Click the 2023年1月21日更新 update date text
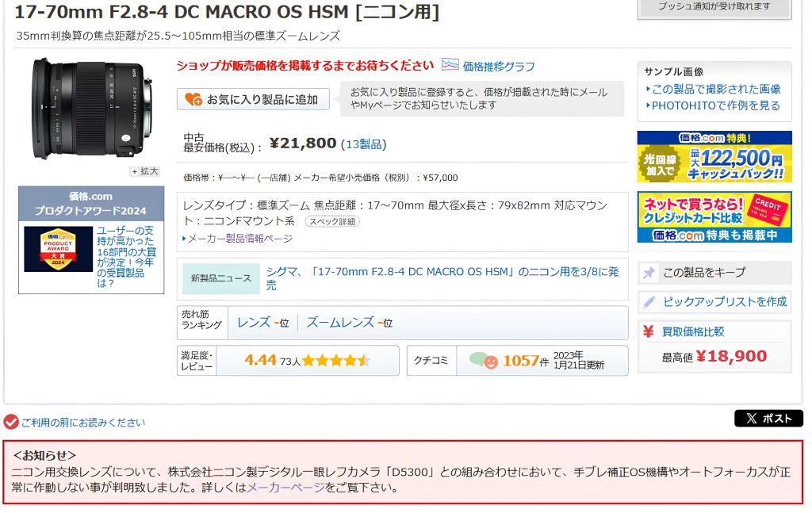Viewport: 812px width, 513px height. tap(578, 360)
